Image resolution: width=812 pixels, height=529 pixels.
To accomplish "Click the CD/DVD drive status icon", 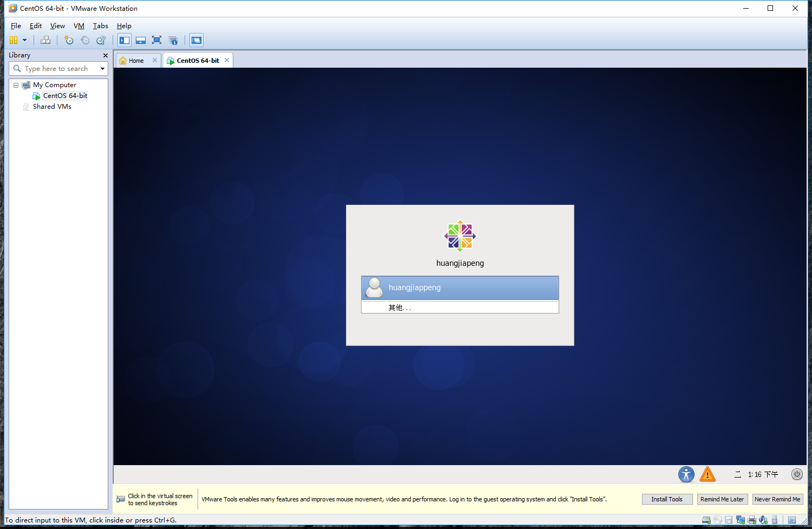I will point(717,520).
